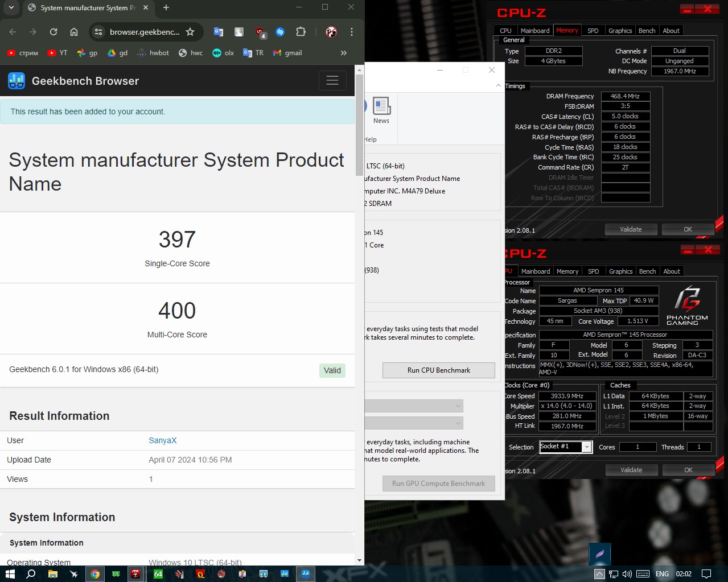Image resolution: width=728 pixels, height=582 pixels.
Task: Click the Core Speed value 3933.9 MHz
Action: (567, 396)
